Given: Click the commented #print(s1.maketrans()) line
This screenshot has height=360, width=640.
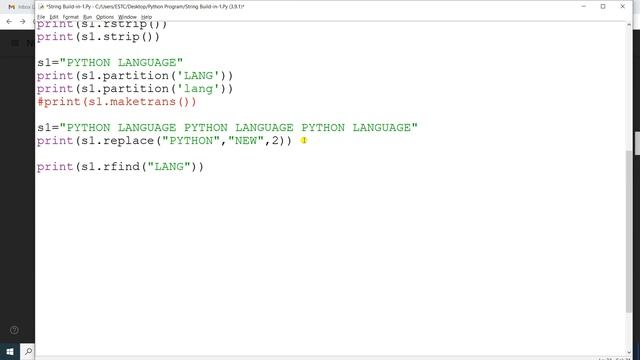Looking at the screenshot, I should pyautogui.click(x=117, y=102).
